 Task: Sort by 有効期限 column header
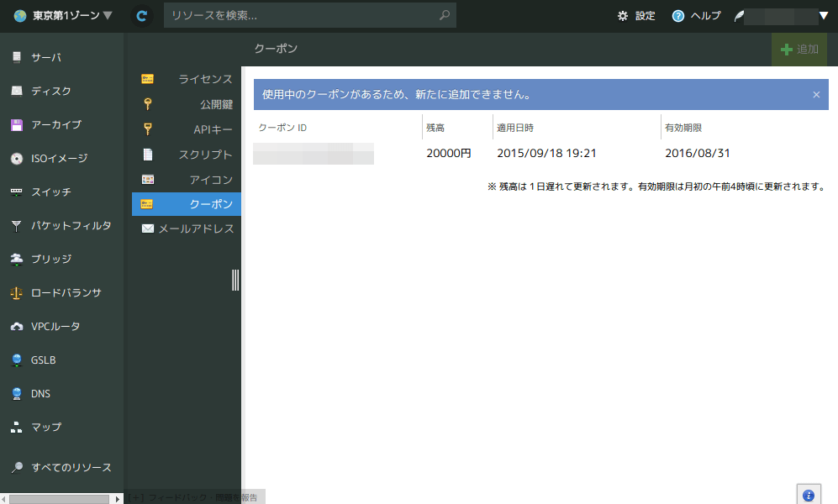tap(683, 128)
